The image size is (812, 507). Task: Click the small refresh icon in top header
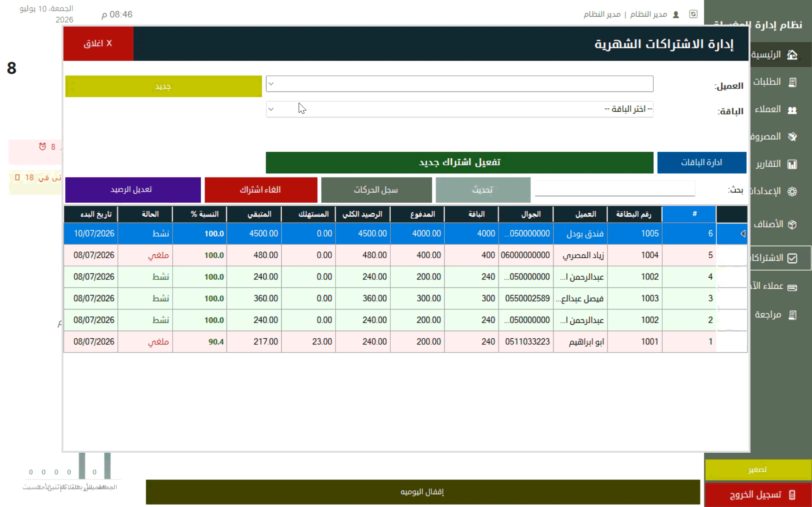(x=693, y=14)
